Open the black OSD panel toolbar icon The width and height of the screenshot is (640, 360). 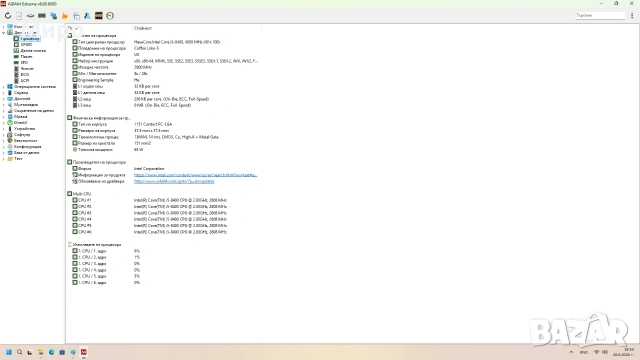click(99, 16)
